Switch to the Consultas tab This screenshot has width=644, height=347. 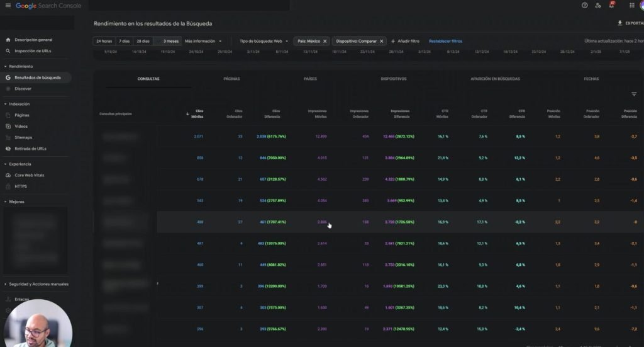tap(148, 79)
